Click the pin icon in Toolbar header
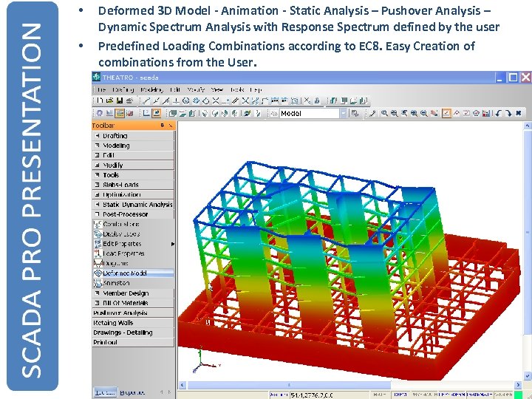This screenshot has height=399, width=532. click(x=163, y=126)
